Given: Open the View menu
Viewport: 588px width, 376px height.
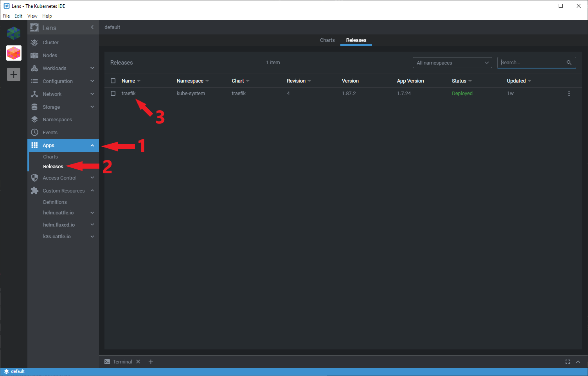Looking at the screenshot, I should (32, 16).
